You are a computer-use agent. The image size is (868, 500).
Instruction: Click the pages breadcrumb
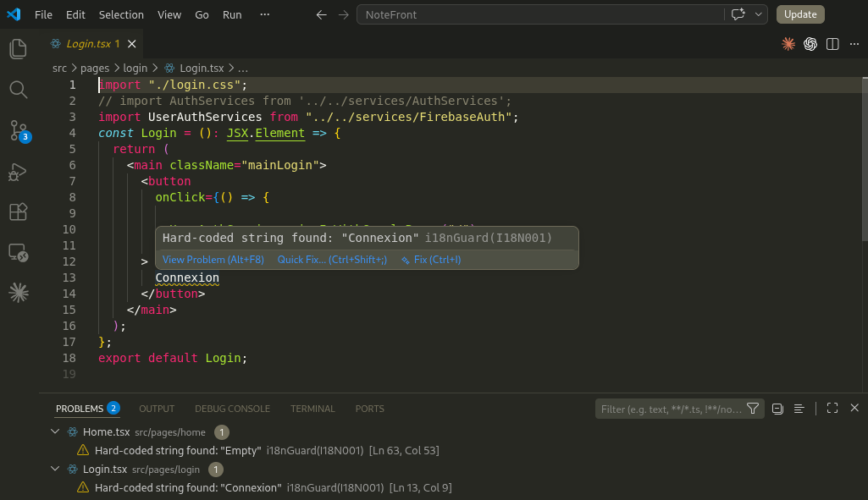[95, 68]
